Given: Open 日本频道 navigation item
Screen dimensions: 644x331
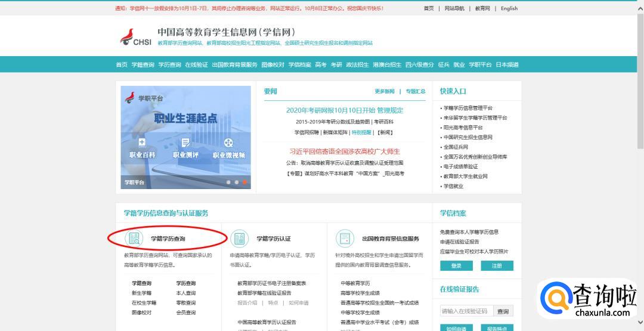Looking at the screenshot, I should pos(507,65).
